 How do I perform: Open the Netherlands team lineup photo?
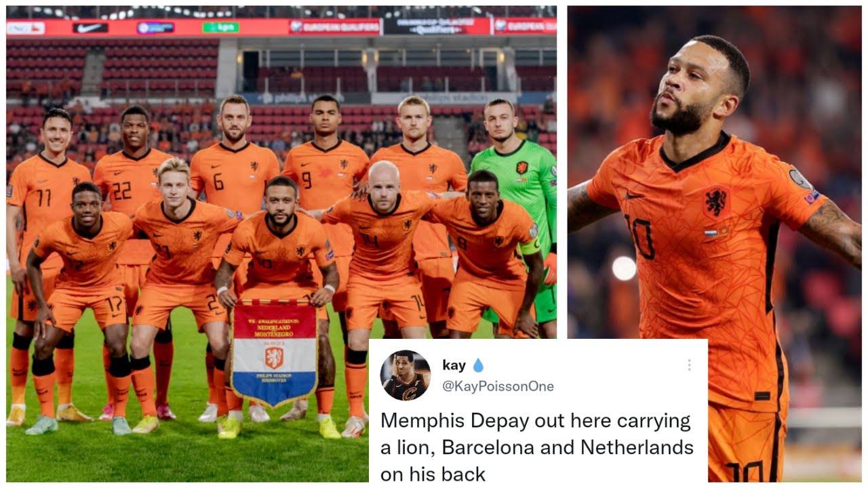(x=281, y=244)
